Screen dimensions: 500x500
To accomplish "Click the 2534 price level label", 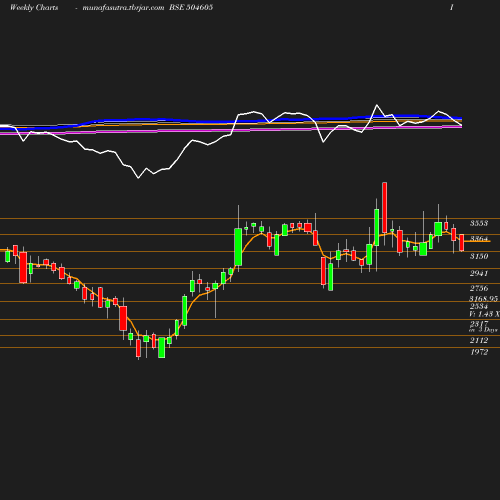I will tap(479, 306).
